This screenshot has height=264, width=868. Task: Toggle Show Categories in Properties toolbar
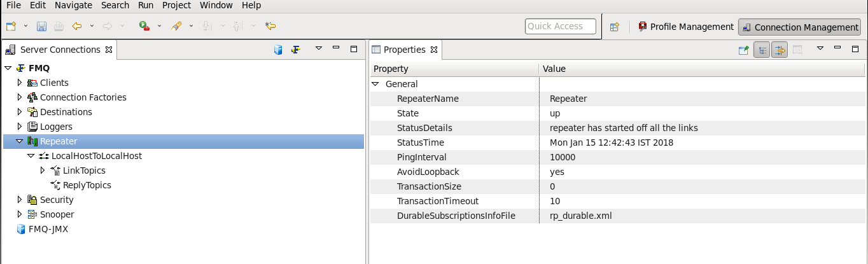point(761,50)
